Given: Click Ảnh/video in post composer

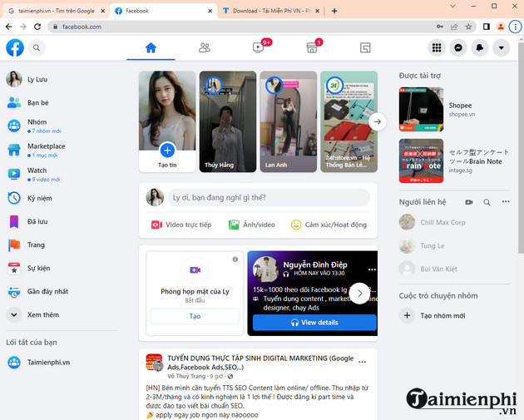Looking at the screenshot, I should click(x=252, y=225).
